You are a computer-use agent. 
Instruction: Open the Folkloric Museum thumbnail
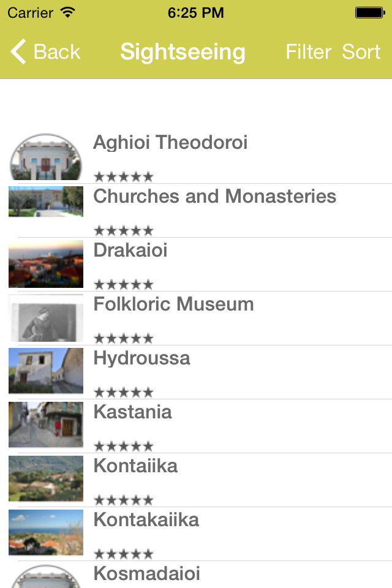pyautogui.click(x=46, y=318)
